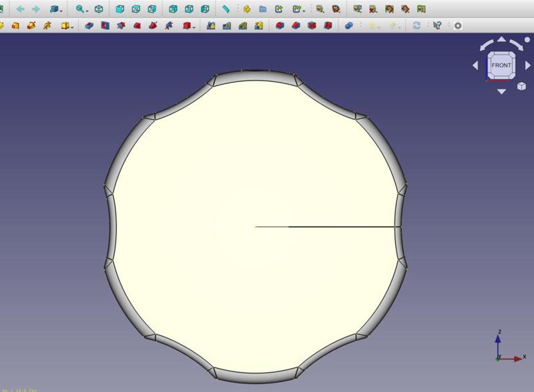This screenshot has width=534, height=392.
Task: Click the FRONT face of the navigation cube
Action: pos(501,65)
